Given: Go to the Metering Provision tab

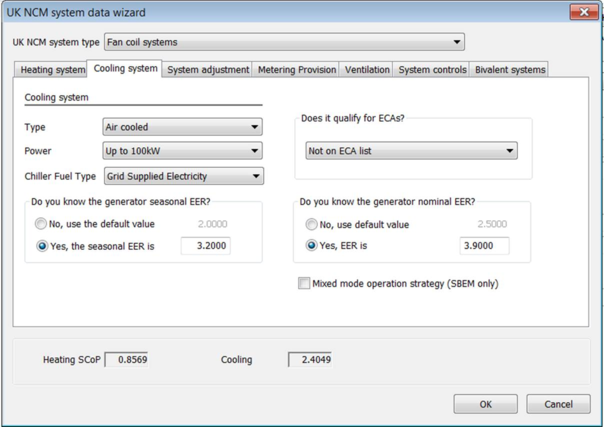Looking at the screenshot, I should pos(296,70).
